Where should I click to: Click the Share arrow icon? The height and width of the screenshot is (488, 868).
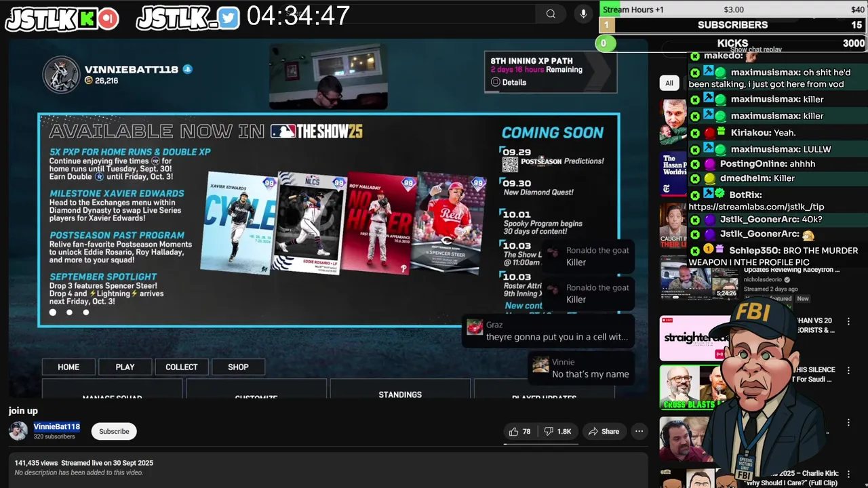pyautogui.click(x=593, y=431)
